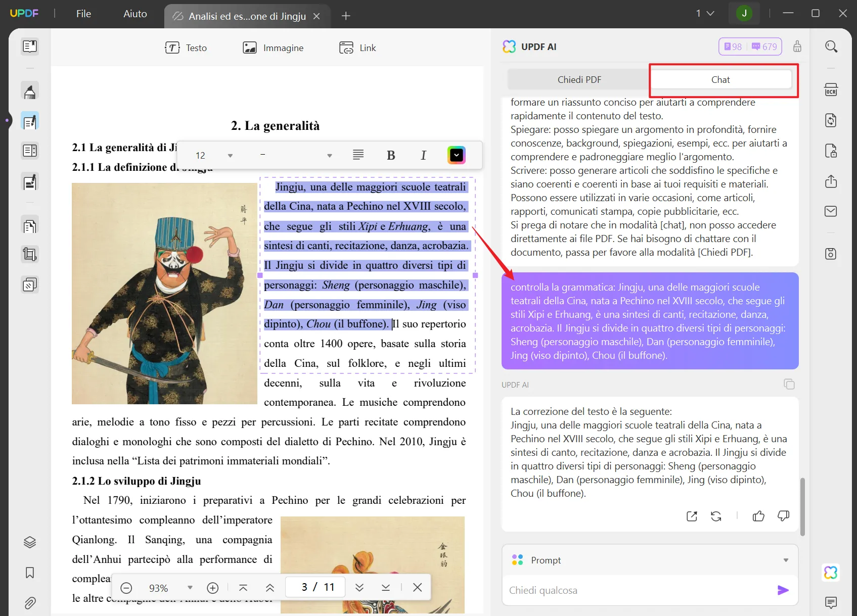Click the Testo edit tool
The height and width of the screenshot is (616, 857).
tap(186, 48)
